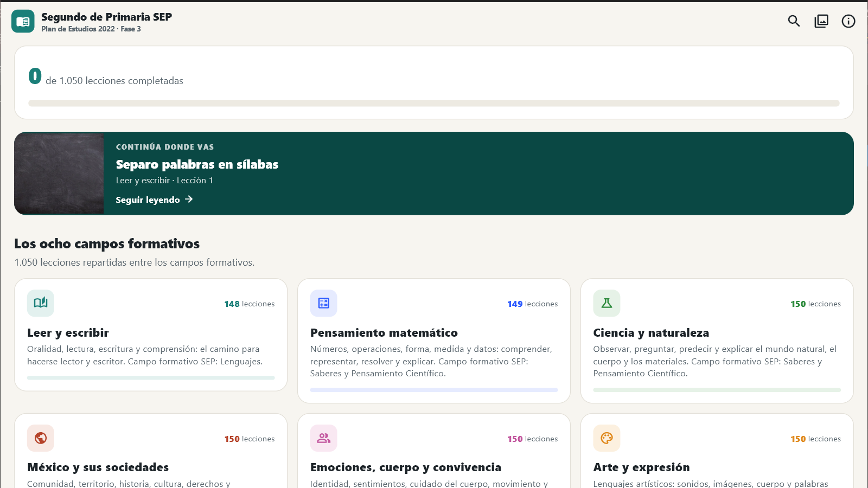This screenshot has height=488, width=868.
Task: Click 'Los ocho campos formativos' heading
Action: (107, 244)
